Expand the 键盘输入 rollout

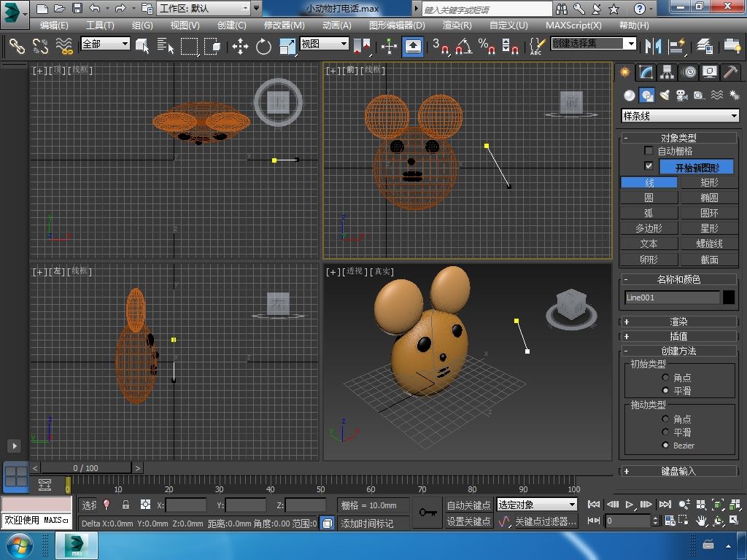(678, 471)
